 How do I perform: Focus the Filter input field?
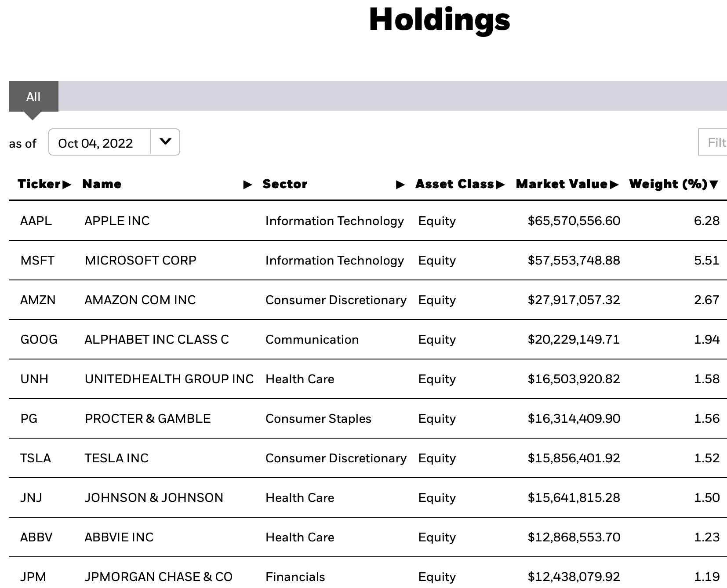tap(712, 142)
